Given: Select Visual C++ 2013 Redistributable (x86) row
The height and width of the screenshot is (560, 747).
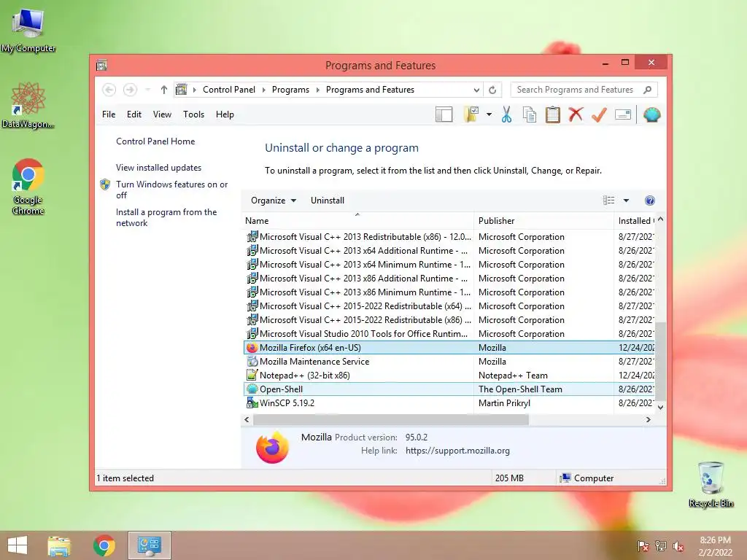Looking at the screenshot, I should point(449,237).
